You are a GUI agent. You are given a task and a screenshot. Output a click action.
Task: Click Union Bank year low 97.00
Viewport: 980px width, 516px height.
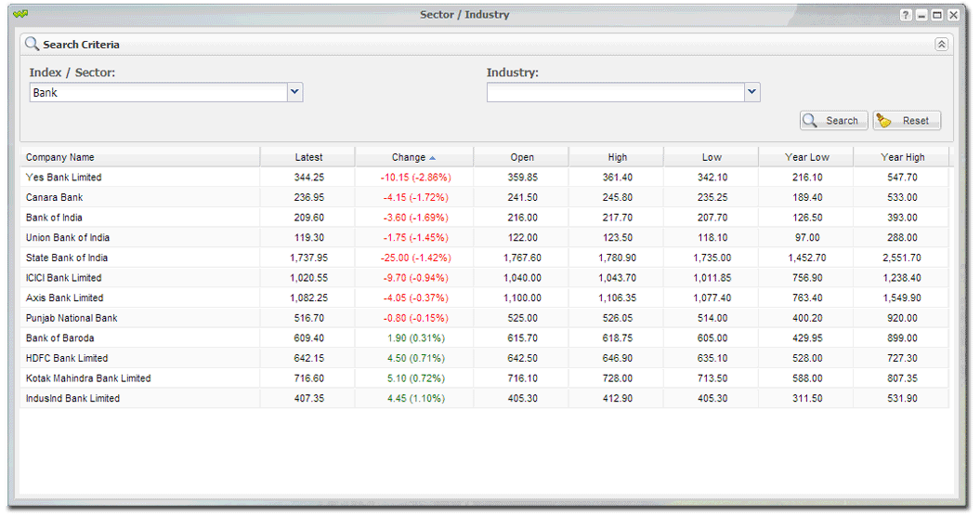807,238
